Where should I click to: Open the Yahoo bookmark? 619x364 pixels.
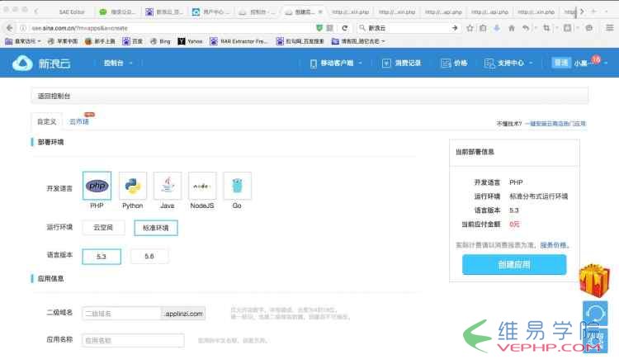190,41
